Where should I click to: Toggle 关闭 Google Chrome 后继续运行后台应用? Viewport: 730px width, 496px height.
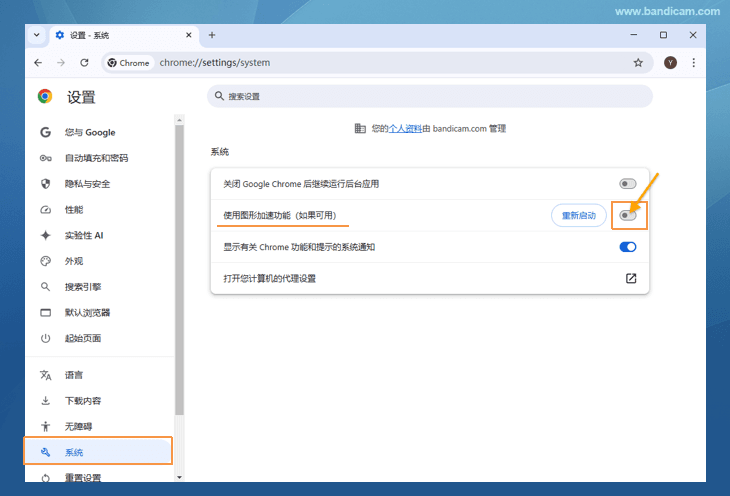628,184
